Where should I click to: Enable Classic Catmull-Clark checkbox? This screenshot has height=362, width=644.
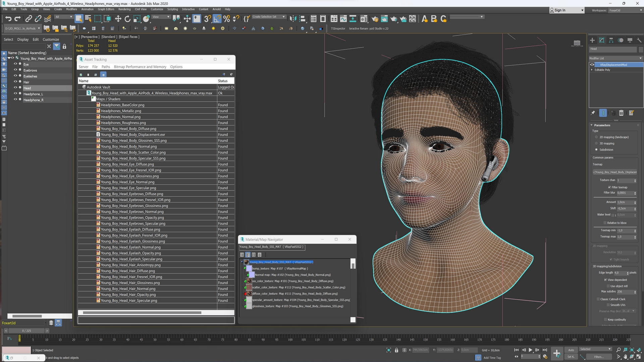[598, 299]
